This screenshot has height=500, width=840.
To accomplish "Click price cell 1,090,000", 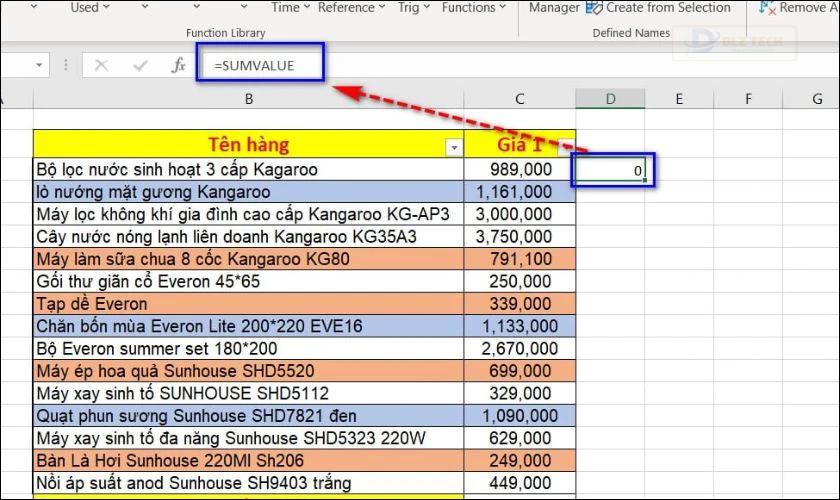I will pos(520,416).
